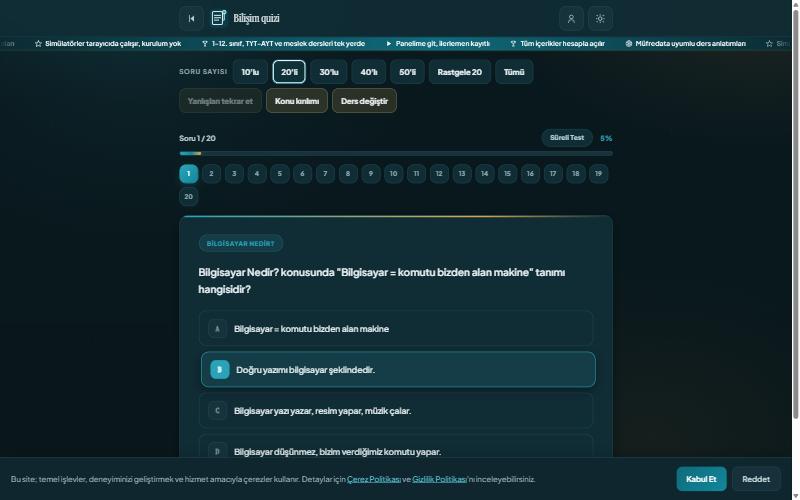The height and width of the screenshot is (500, 800).
Task: Select answer C about yazı, resim, müzik
Action: coord(396,411)
